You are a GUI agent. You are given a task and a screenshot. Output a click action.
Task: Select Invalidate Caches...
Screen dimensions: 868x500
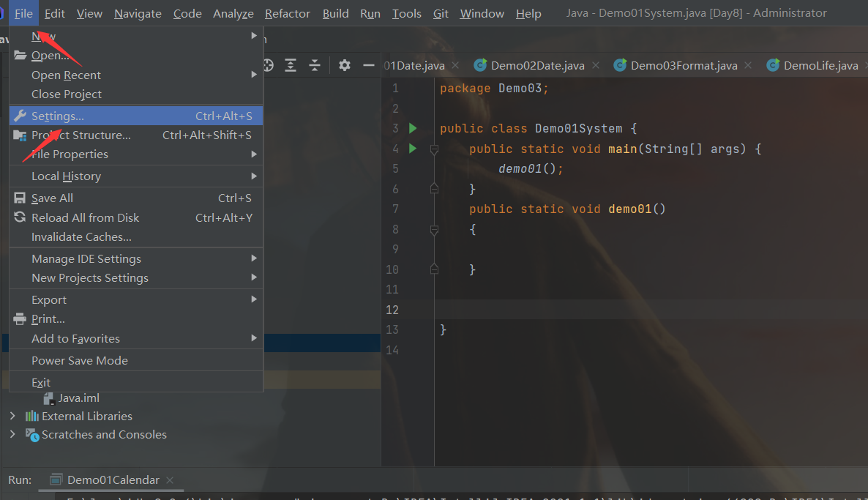coord(136,236)
